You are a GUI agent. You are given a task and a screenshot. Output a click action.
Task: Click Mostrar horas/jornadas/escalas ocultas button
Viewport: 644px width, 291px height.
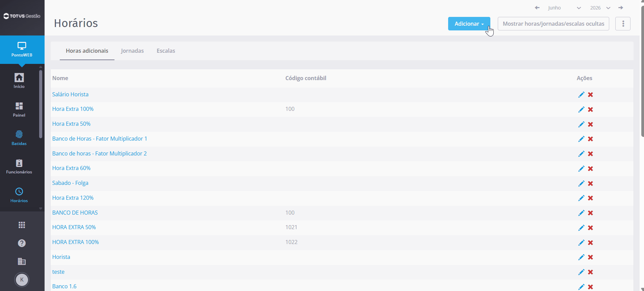(x=553, y=24)
